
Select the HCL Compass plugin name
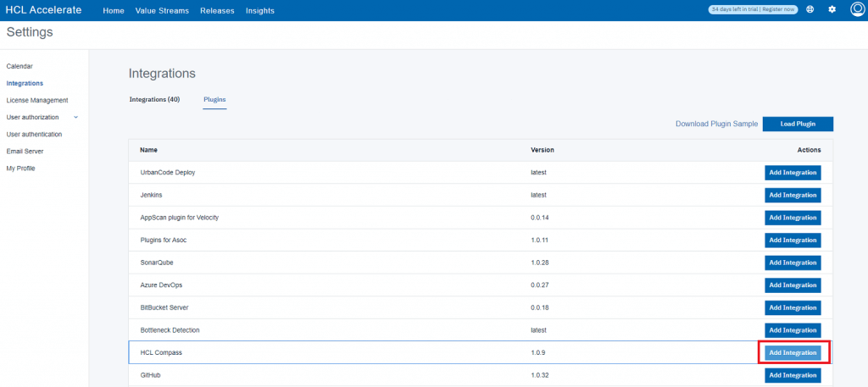(x=161, y=353)
